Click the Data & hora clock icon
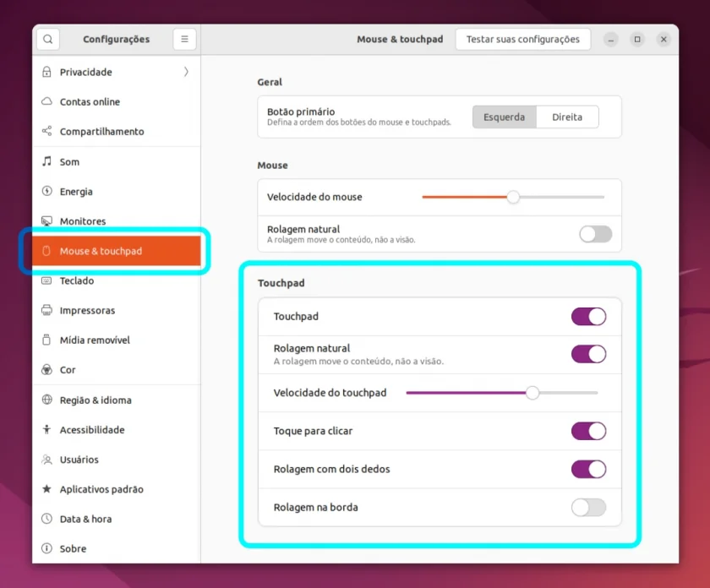Viewport: 710px width, 588px height. click(x=46, y=519)
